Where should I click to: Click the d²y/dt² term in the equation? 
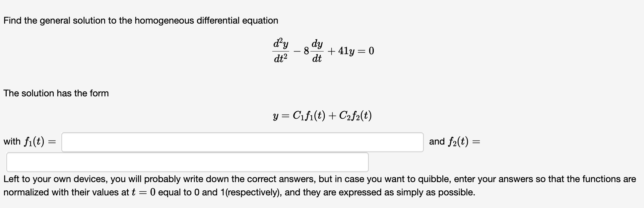pyautogui.click(x=282, y=50)
